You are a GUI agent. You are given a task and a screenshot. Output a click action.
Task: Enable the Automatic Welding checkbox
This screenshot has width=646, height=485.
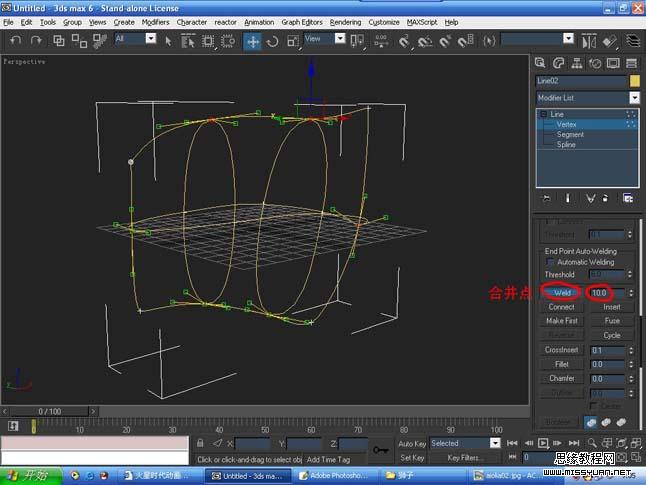point(549,262)
